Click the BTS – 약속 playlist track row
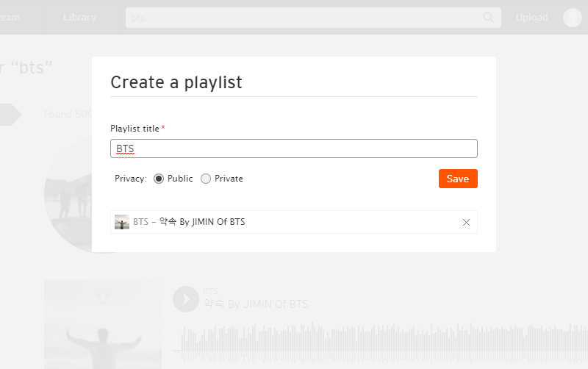588x369 pixels. tap(293, 222)
